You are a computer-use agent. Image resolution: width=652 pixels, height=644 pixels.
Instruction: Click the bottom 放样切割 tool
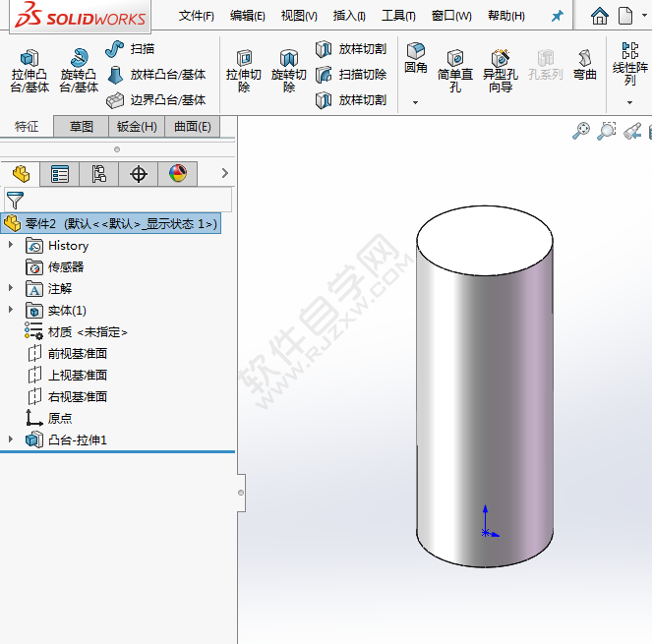coord(351,100)
